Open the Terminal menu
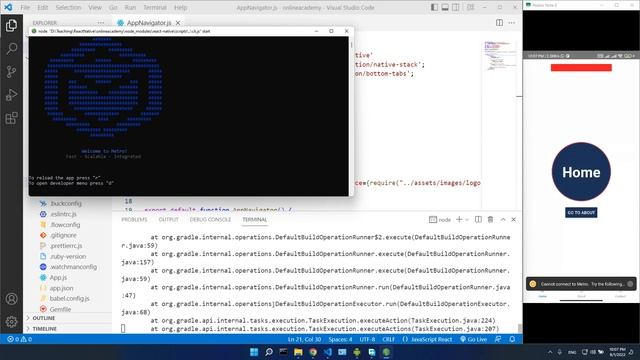 coord(155,7)
